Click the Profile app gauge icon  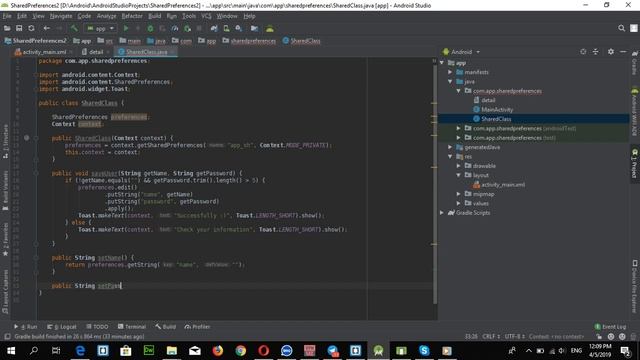(175, 28)
